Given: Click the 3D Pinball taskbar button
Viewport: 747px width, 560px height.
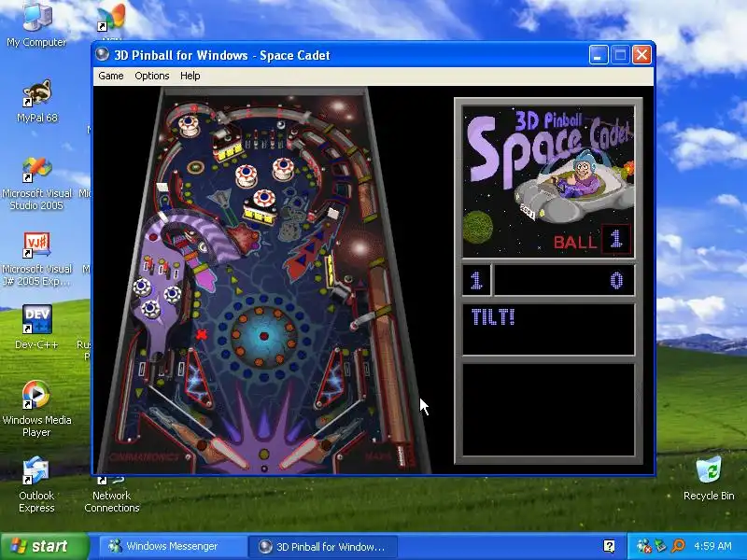Looking at the screenshot, I should (x=322, y=546).
